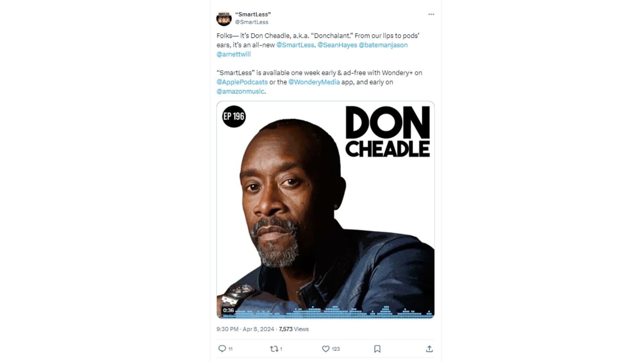The width and height of the screenshot is (644, 362).
Task: Open the 9:30 PM Apr 8, 2024 timestamp
Action: [x=245, y=329]
